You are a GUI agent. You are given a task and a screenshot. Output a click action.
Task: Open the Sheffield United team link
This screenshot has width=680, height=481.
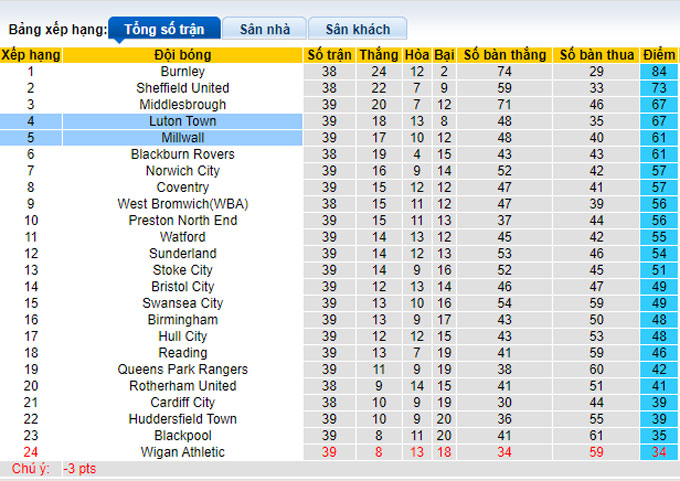pos(182,88)
